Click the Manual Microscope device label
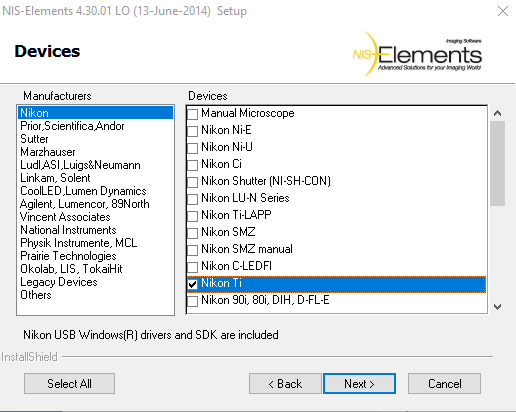This screenshot has width=516, height=412. click(x=248, y=113)
